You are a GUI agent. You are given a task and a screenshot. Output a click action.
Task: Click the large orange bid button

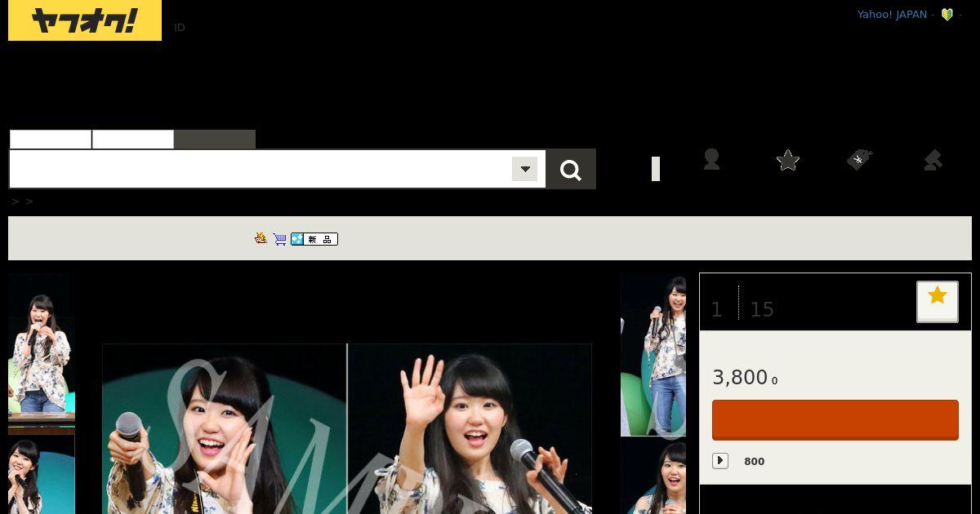[x=835, y=420]
